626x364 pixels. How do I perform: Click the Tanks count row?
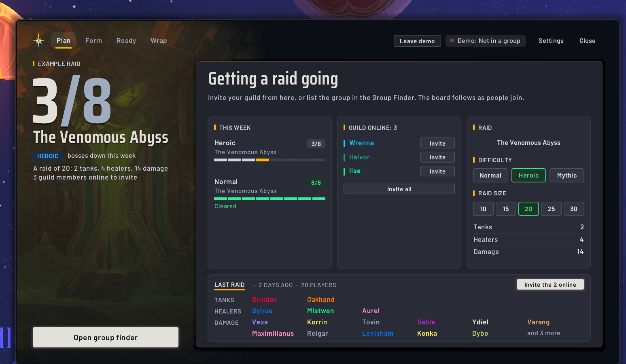528,227
